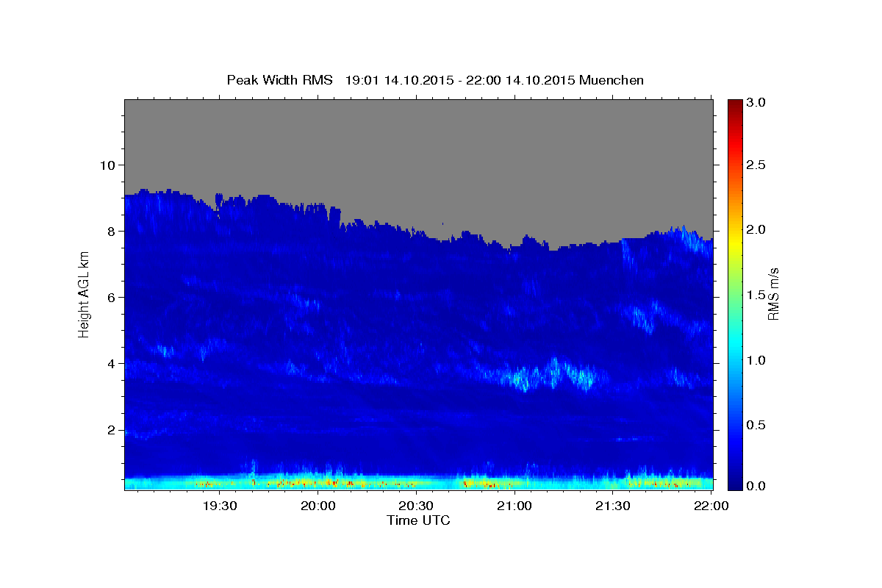The height and width of the screenshot is (588, 882).
Task: Click the colorbar value 0.5
Action: coord(756,425)
